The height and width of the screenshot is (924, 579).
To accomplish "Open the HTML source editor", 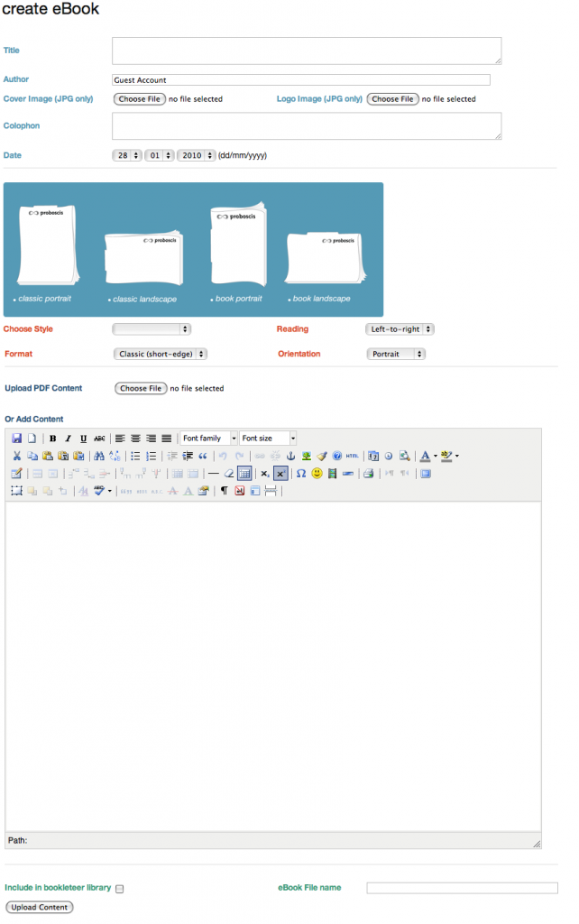I will point(353,456).
